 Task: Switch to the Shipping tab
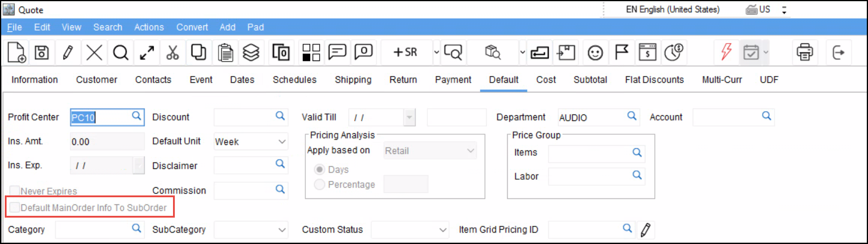(353, 80)
